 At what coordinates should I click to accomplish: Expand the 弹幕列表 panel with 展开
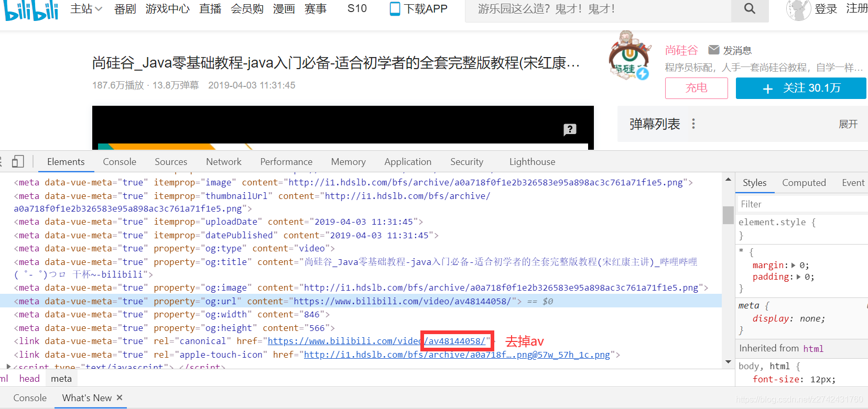(x=848, y=124)
